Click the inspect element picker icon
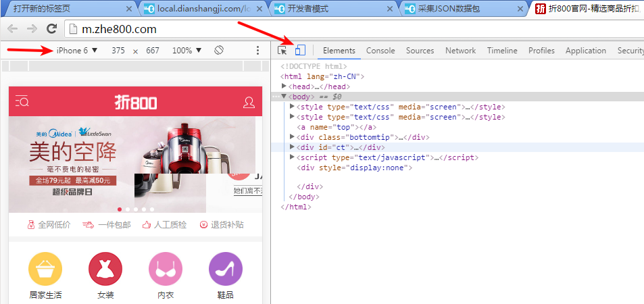The width and height of the screenshot is (644, 304). coord(283,51)
